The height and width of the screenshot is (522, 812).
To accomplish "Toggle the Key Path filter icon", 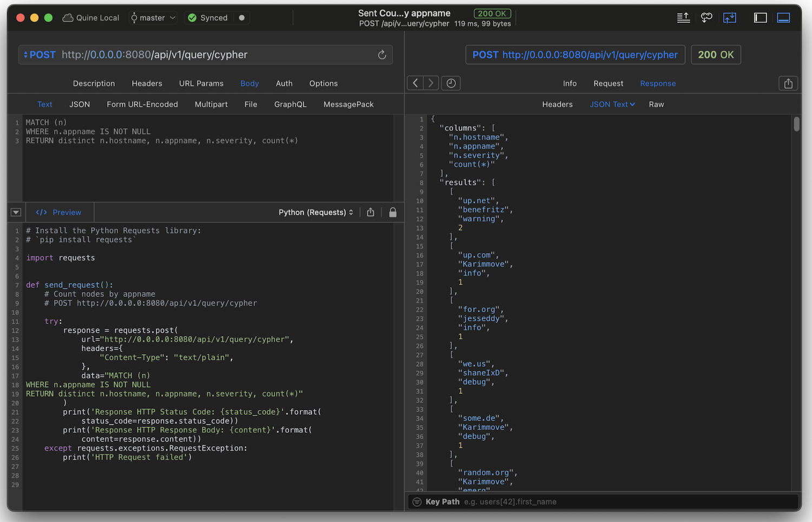I will (x=416, y=501).
